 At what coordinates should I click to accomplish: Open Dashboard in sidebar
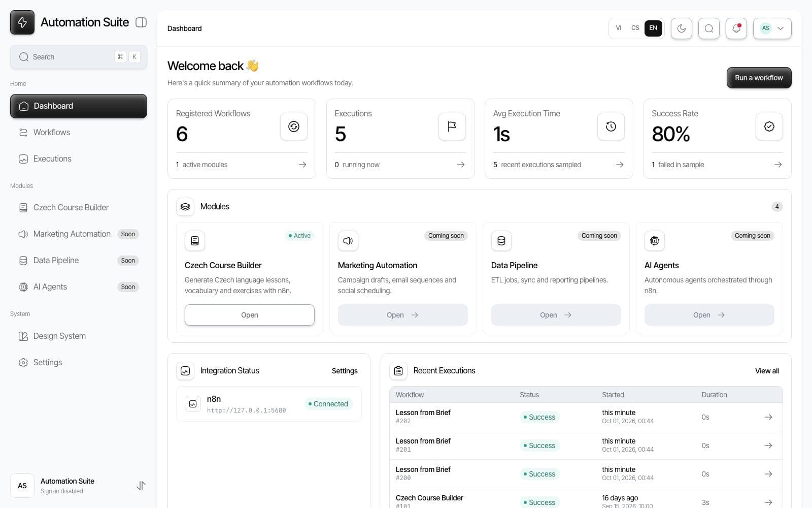79,106
